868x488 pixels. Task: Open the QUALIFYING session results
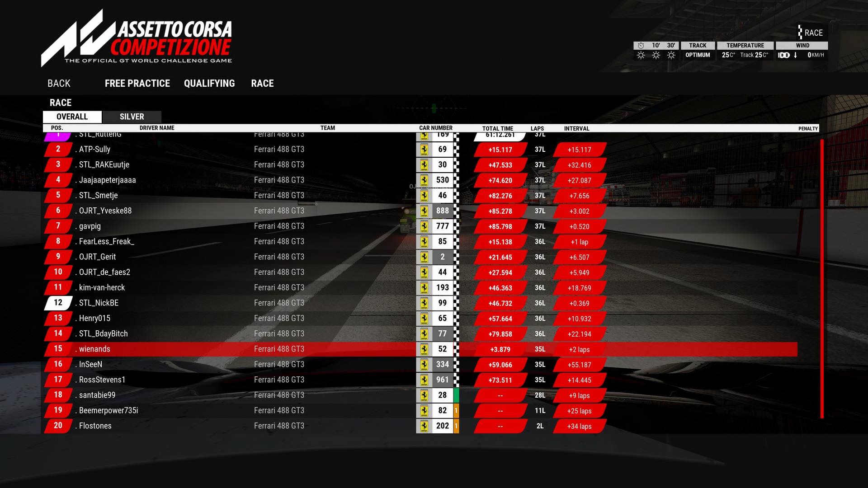click(x=209, y=84)
